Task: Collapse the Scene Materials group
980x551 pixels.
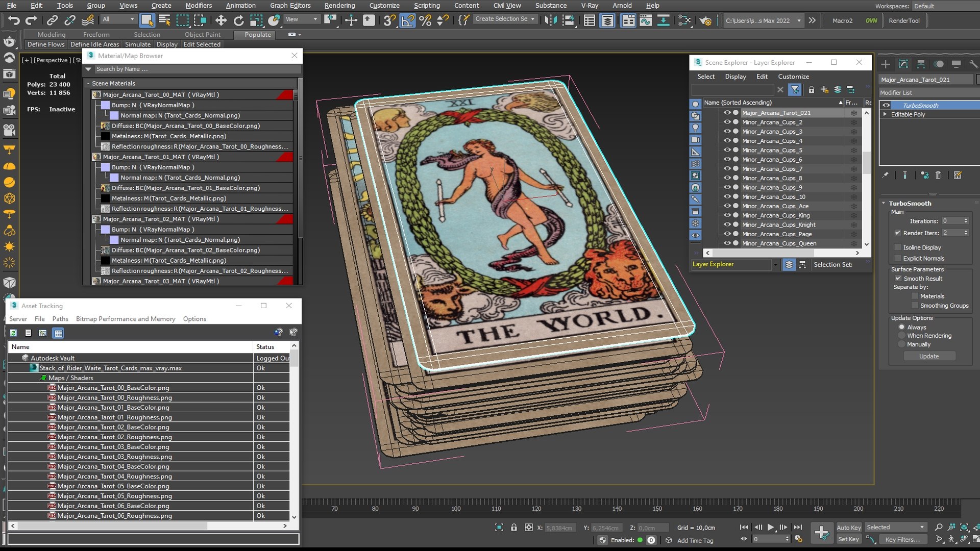Action: [x=88, y=84]
